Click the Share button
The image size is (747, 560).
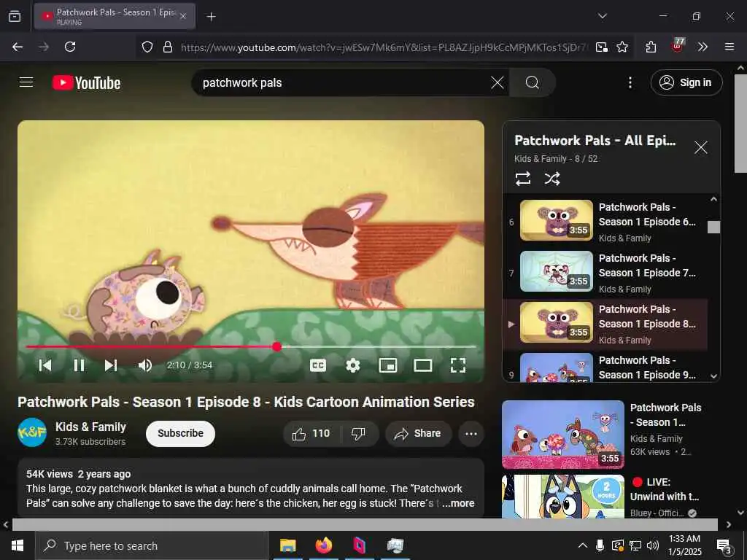click(418, 433)
